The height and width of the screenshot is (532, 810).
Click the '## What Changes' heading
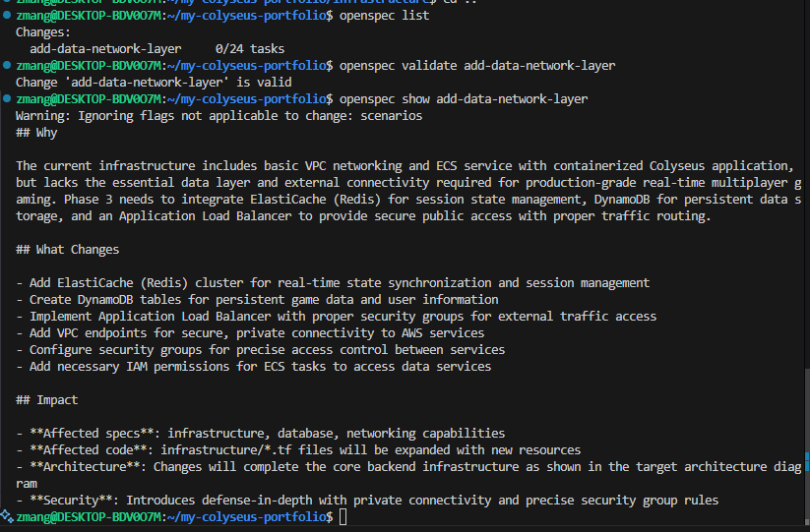67,250
